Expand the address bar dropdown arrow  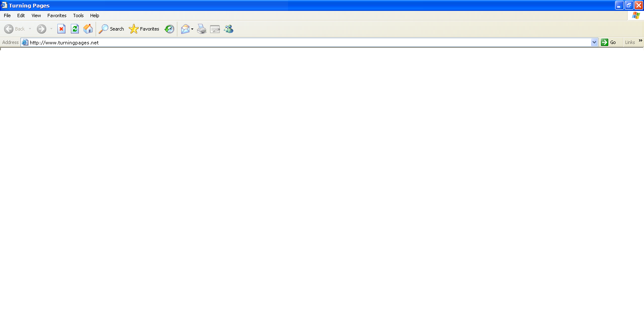click(594, 42)
